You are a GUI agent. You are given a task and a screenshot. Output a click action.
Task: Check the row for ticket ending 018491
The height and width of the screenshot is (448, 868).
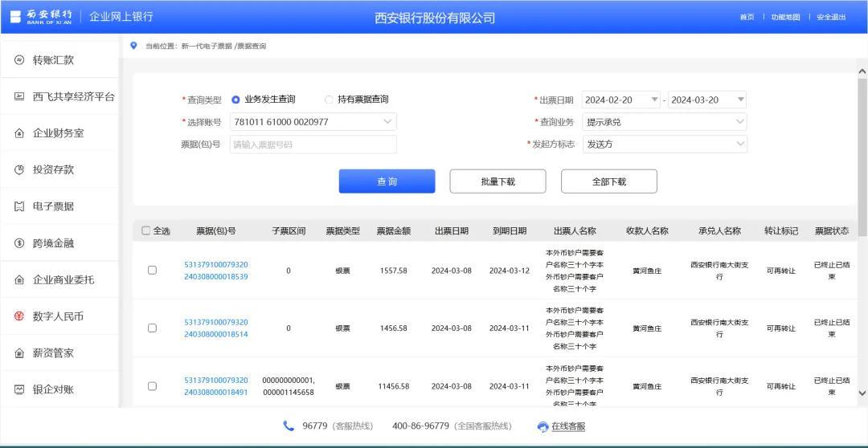[152, 386]
